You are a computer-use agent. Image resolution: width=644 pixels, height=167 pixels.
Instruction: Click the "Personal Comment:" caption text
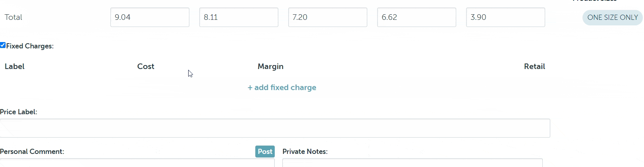tap(32, 152)
